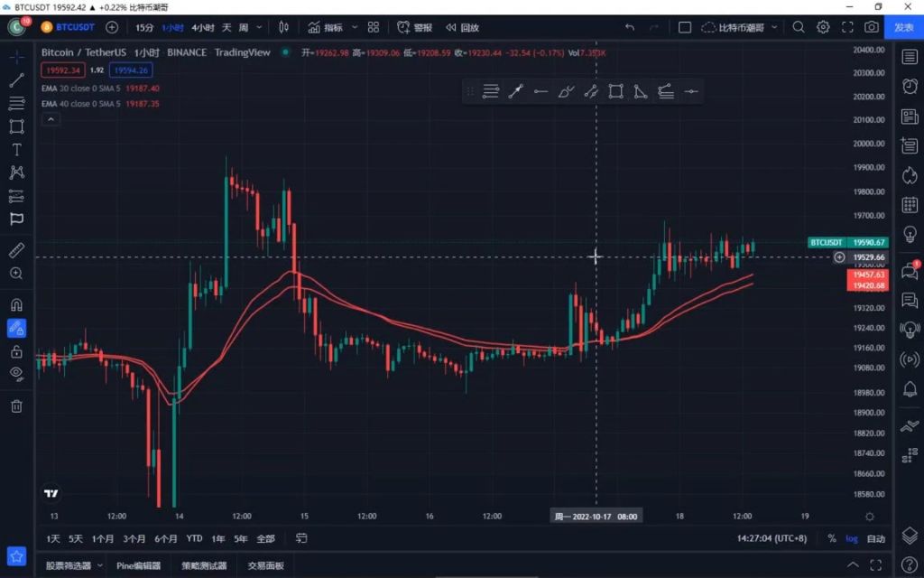Set date range to YTD

[x=195, y=538]
